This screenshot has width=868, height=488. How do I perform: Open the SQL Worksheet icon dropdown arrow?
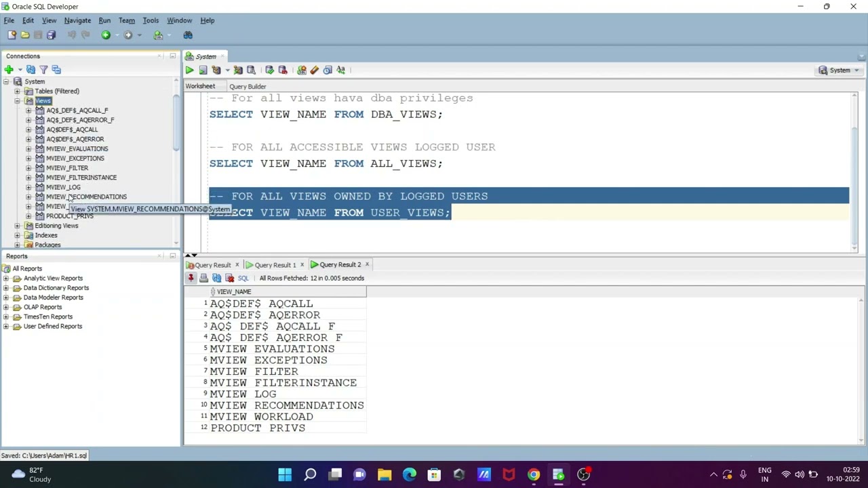click(168, 35)
